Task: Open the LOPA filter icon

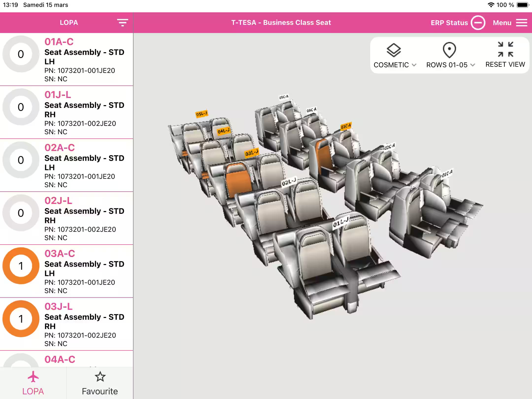Action: coord(122,23)
